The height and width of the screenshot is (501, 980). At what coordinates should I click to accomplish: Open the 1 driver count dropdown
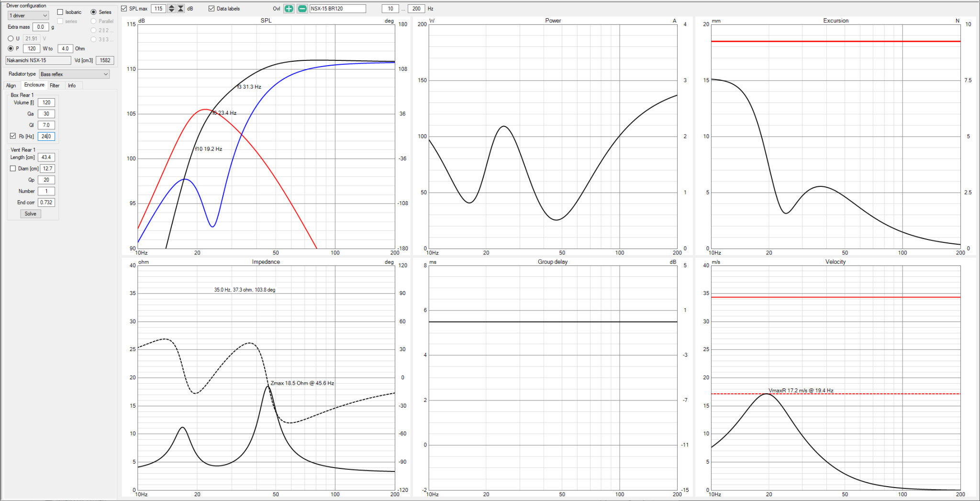28,16
